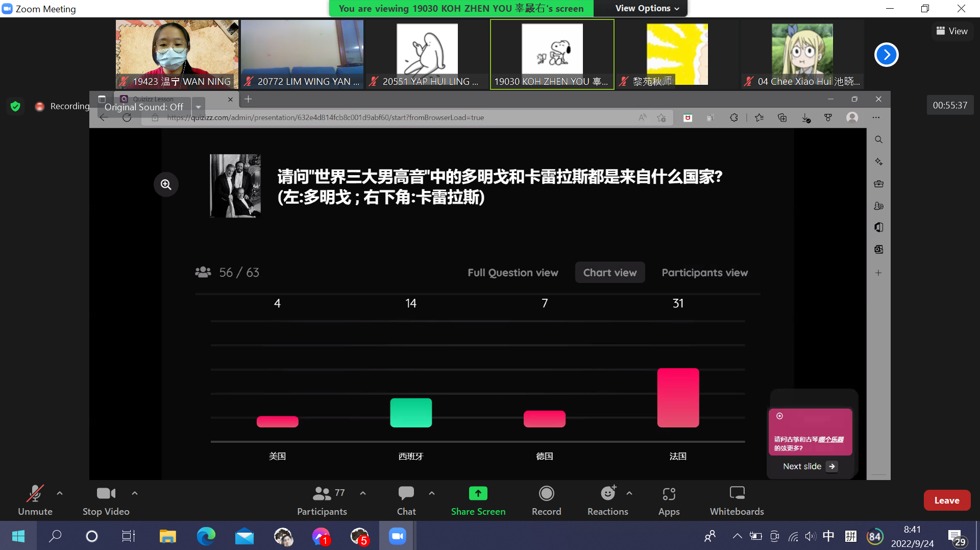Open Original Sound dropdown arrow
Viewport: 980px width, 550px height.
click(x=199, y=107)
